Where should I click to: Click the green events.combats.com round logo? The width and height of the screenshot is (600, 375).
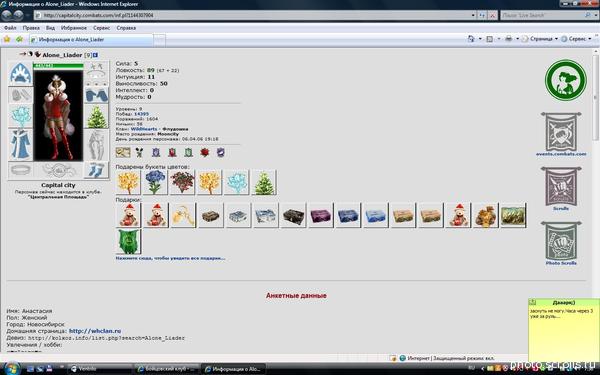565,80
